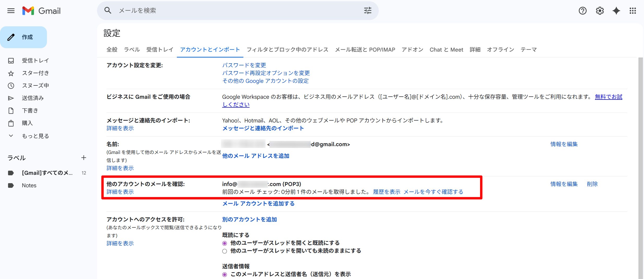Image resolution: width=644 pixels, height=279 pixels.
Task: Expand 詳細を表示 under 他のアカウントのメールを確認
Action: click(120, 192)
